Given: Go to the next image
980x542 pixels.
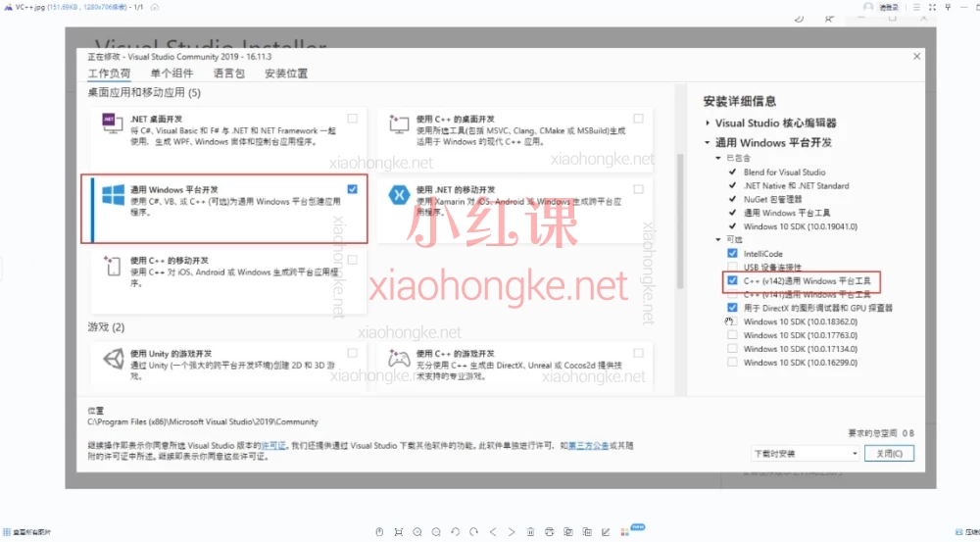Looking at the screenshot, I should tap(512, 532).
